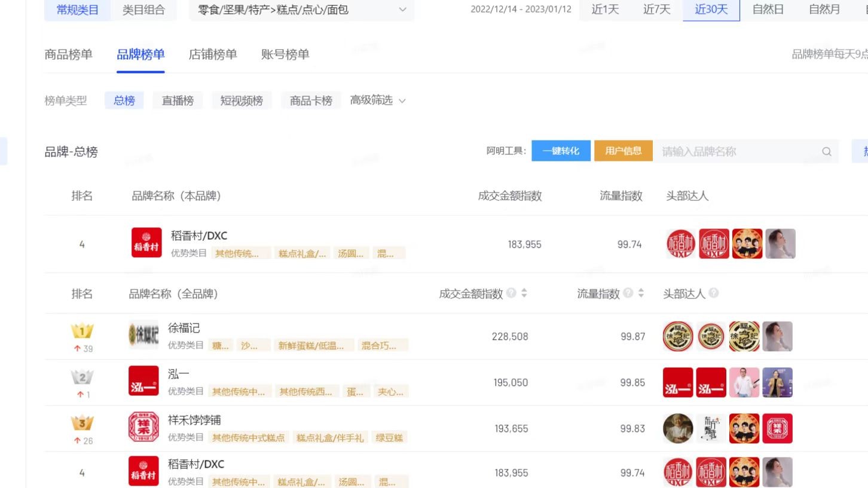Switch to the 商品榜单 tab
The height and width of the screenshot is (488, 868).
(x=69, y=54)
